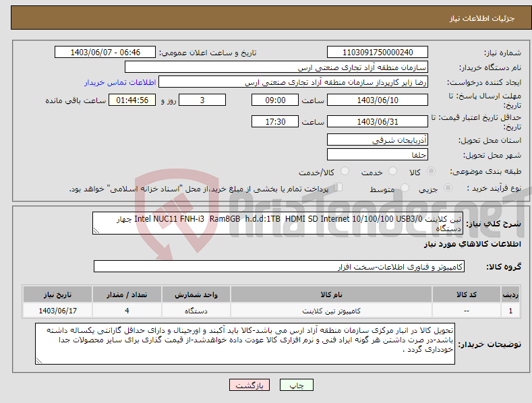Click the need date cell 1403/06/17
The width and height of the screenshot is (532, 403).
pyautogui.click(x=58, y=311)
